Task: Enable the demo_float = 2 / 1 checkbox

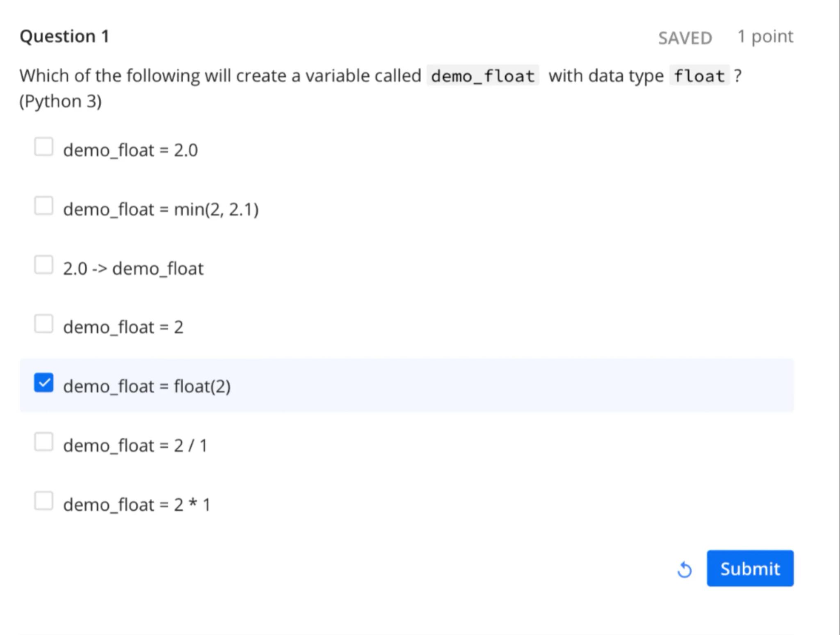Action: point(43,442)
